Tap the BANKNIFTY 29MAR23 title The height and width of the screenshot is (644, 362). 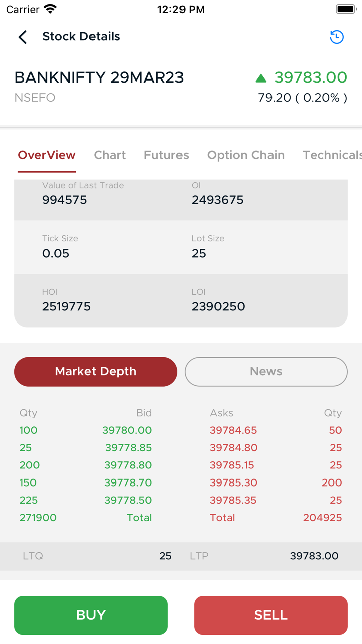coord(99,77)
